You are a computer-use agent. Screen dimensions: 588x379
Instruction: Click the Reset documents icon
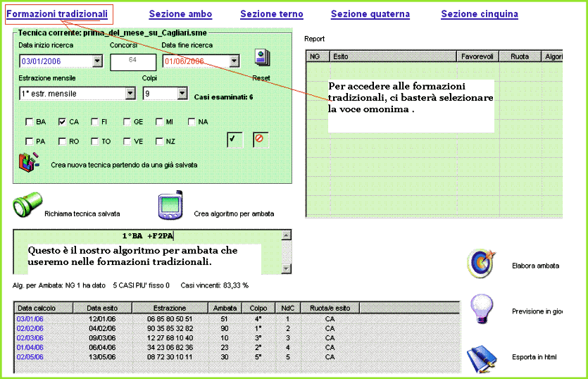point(262,57)
